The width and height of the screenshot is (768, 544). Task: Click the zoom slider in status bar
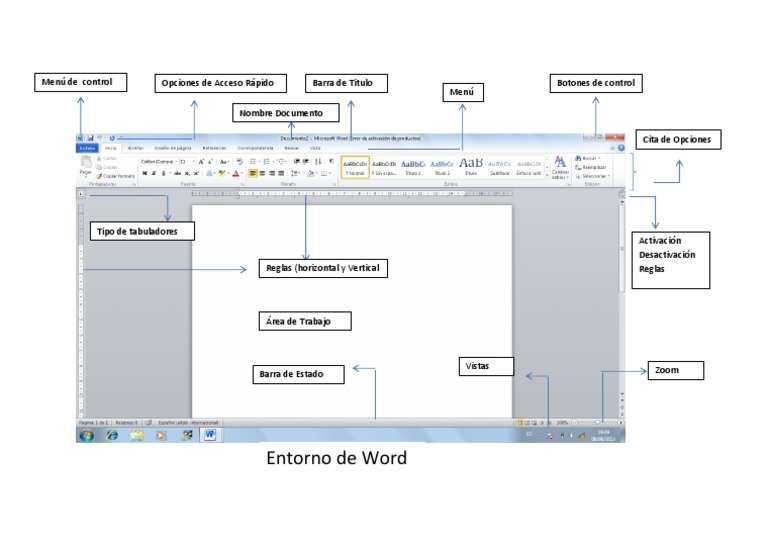[x=597, y=422]
